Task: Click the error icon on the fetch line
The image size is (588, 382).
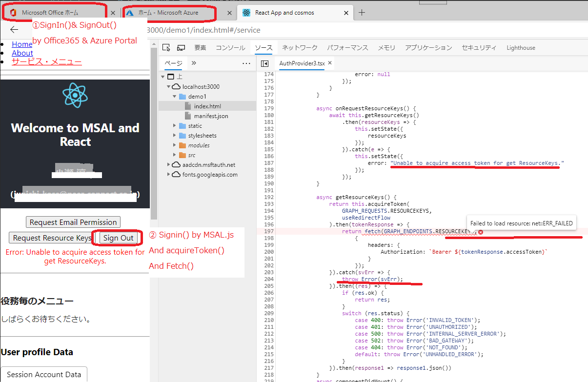Action: click(x=480, y=233)
